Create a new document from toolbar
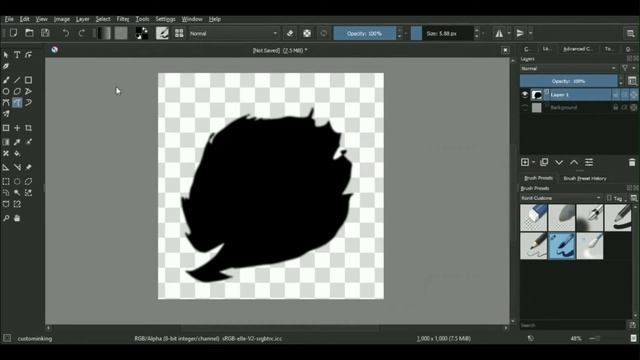This screenshot has height=360, width=640. coord(13,33)
